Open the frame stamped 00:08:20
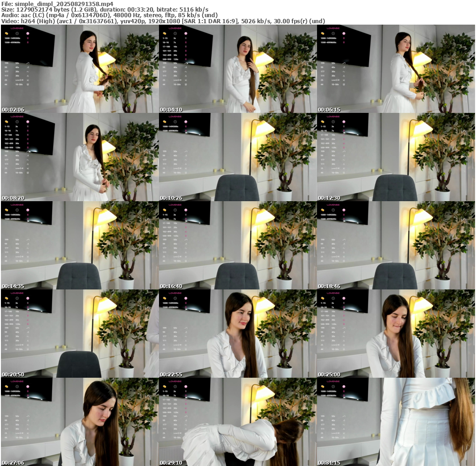This screenshot has width=476, height=466. pyautogui.click(x=79, y=157)
